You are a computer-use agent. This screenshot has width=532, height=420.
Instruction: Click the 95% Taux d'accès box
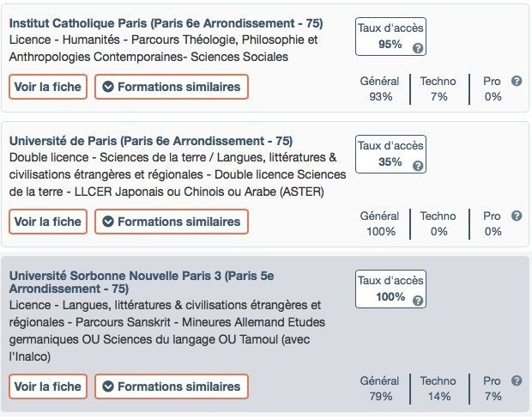coord(390,36)
